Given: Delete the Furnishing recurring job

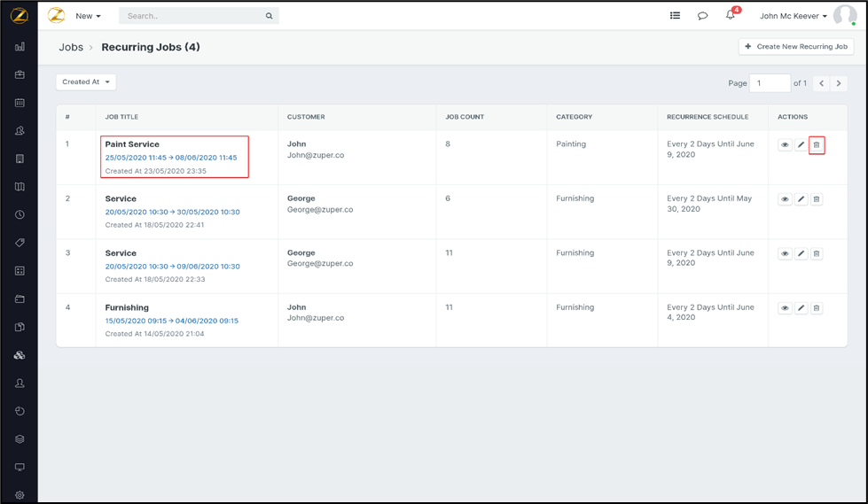Looking at the screenshot, I should click(817, 308).
